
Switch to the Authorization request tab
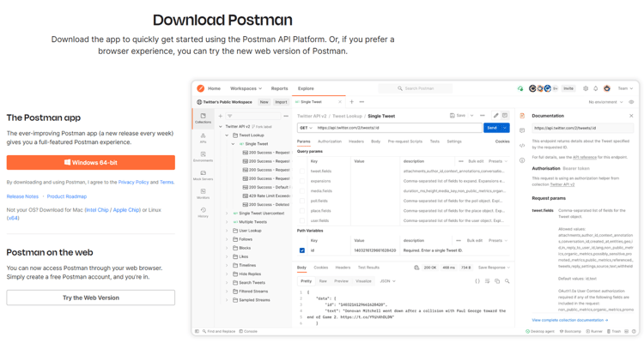pyautogui.click(x=330, y=141)
